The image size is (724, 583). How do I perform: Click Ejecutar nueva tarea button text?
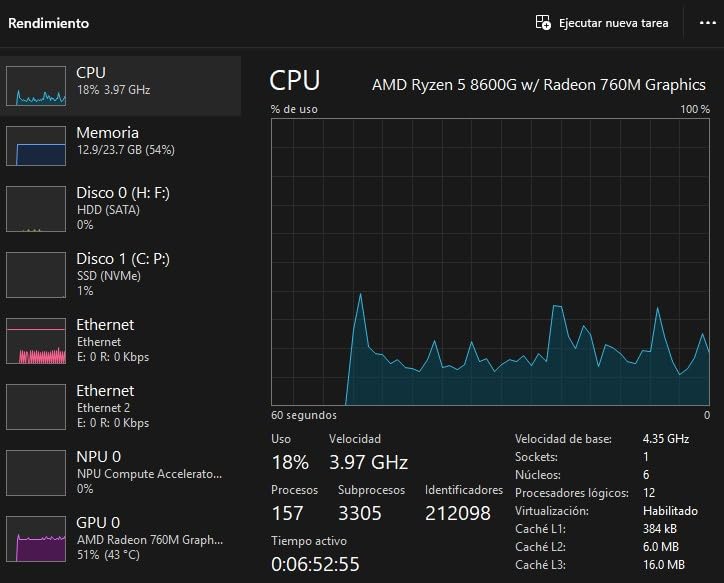(x=613, y=22)
